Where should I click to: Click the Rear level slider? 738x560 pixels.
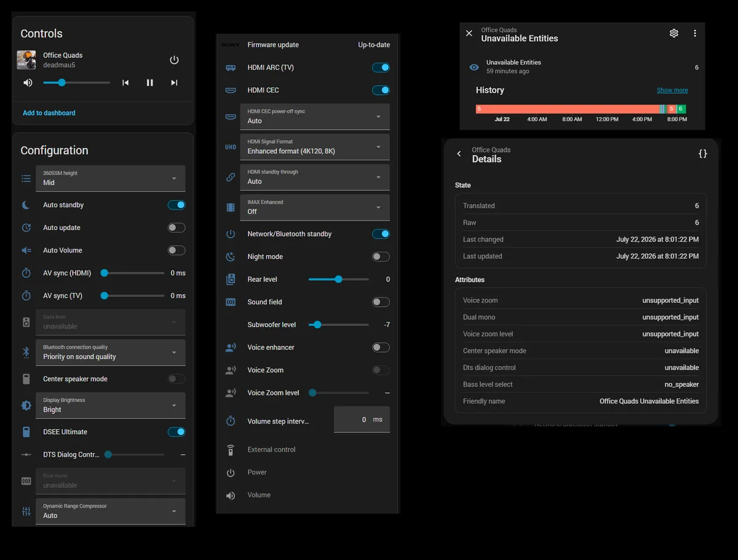(339, 279)
